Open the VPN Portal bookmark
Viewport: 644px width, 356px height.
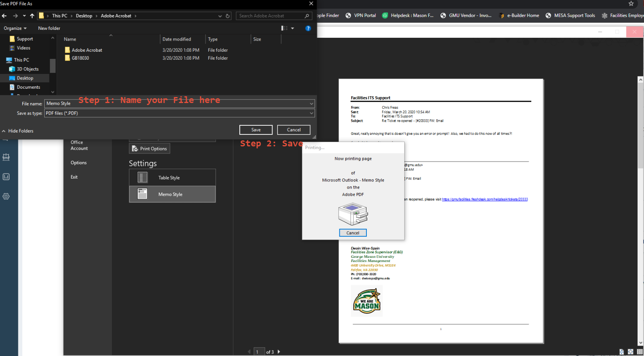tap(360, 16)
